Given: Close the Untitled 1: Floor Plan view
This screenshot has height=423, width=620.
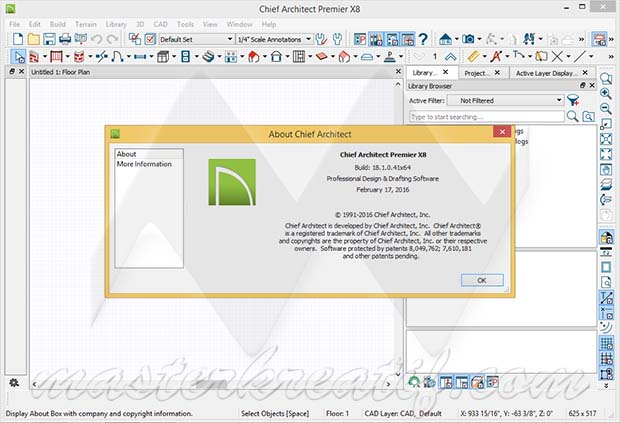Looking at the screenshot, I should (x=399, y=72).
